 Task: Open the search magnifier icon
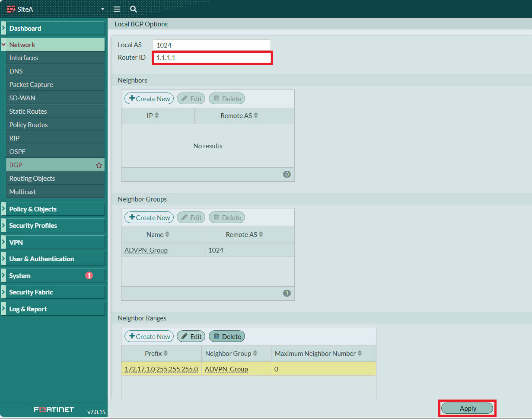[134, 9]
